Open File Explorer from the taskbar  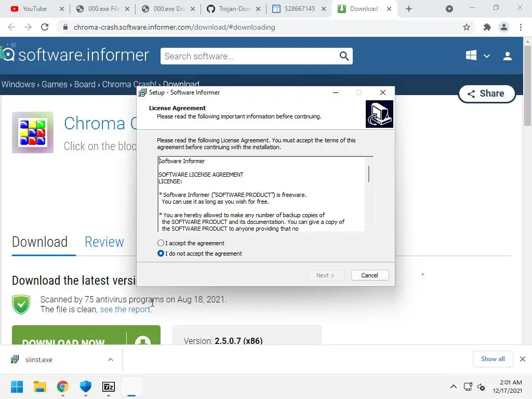click(x=39, y=387)
